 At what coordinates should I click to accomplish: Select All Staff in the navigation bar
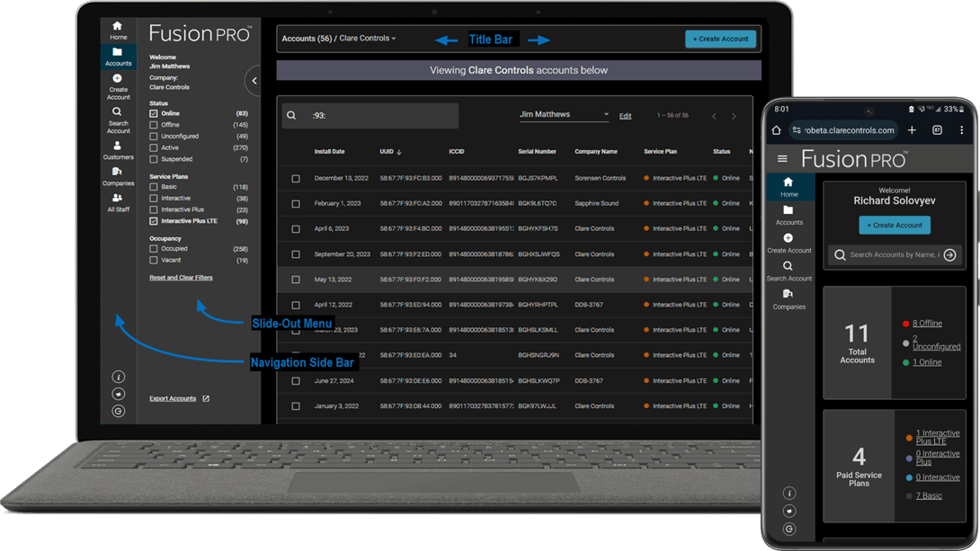(x=118, y=205)
